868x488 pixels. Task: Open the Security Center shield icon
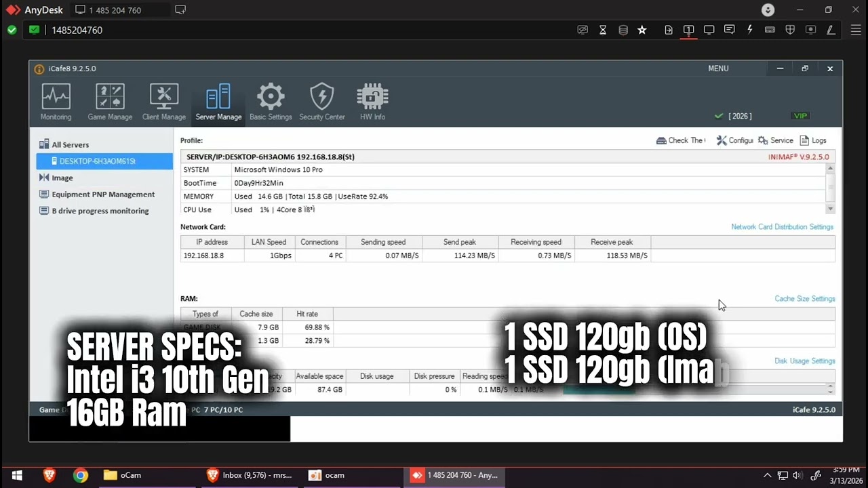[x=322, y=102]
